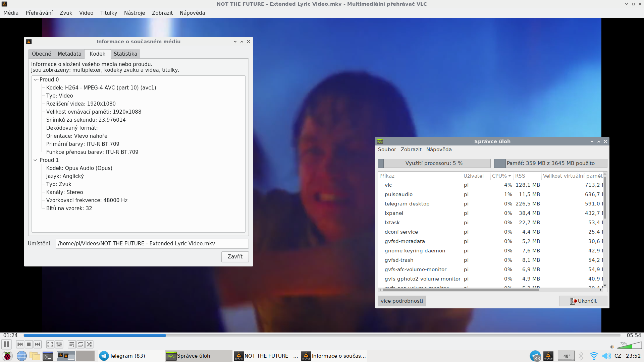Open the Wi-Fi network tray icon
Image resolution: width=644 pixels, height=362 pixels.
coord(594,356)
